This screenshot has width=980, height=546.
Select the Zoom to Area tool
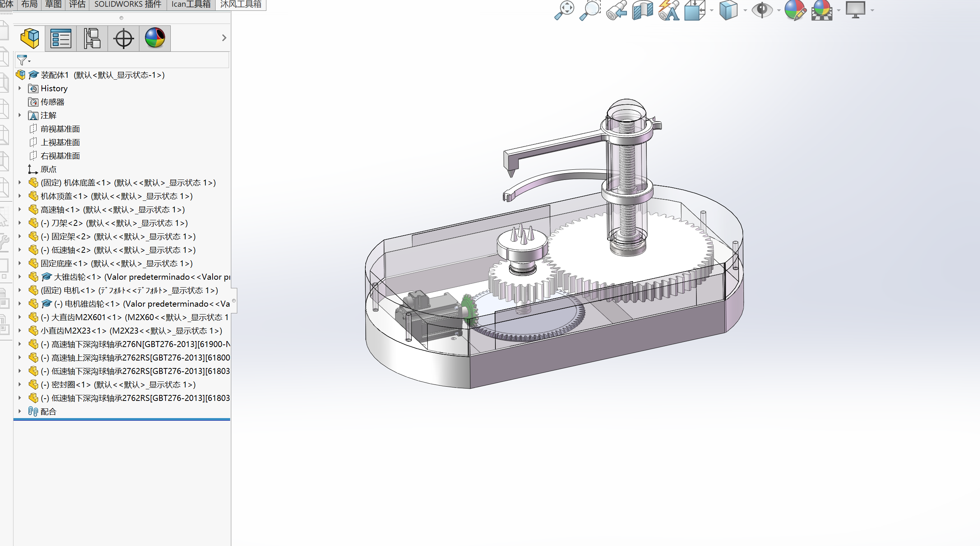click(x=590, y=10)
